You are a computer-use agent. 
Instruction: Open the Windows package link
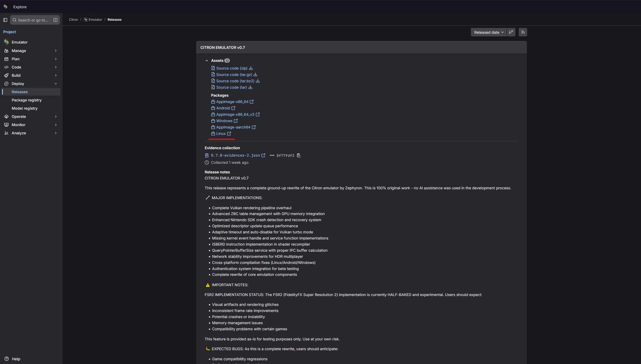(x=224, y=121)
